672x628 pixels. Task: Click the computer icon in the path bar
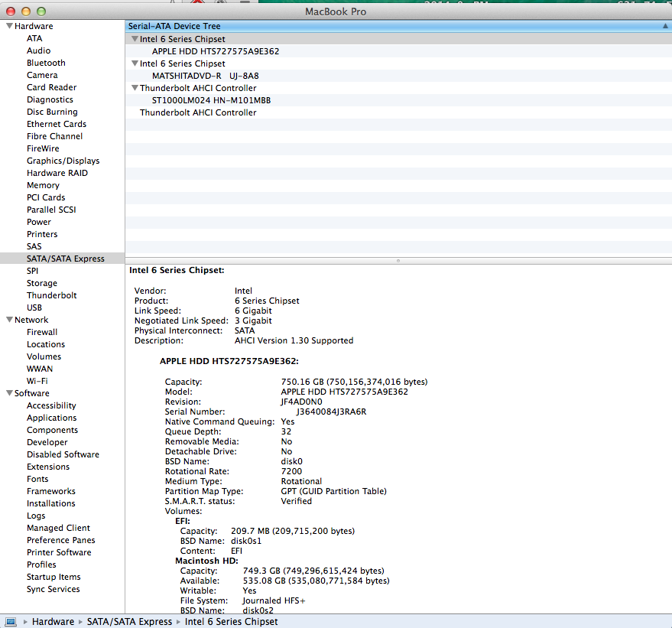click(x=11, y=622)
